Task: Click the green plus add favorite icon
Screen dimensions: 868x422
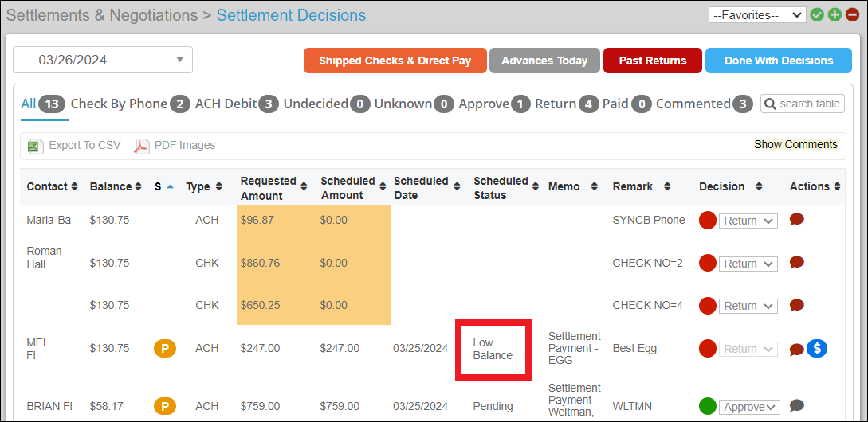Action: tap(835, 15)
